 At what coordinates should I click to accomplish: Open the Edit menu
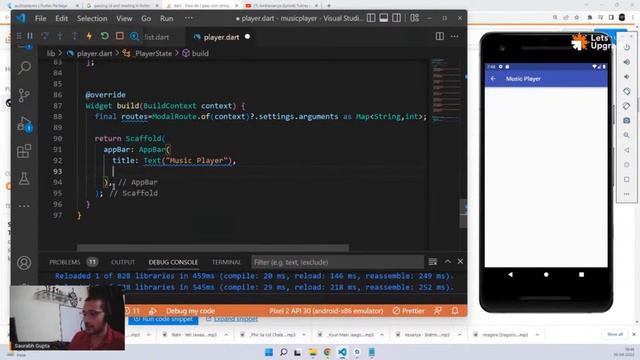[62, 18]
